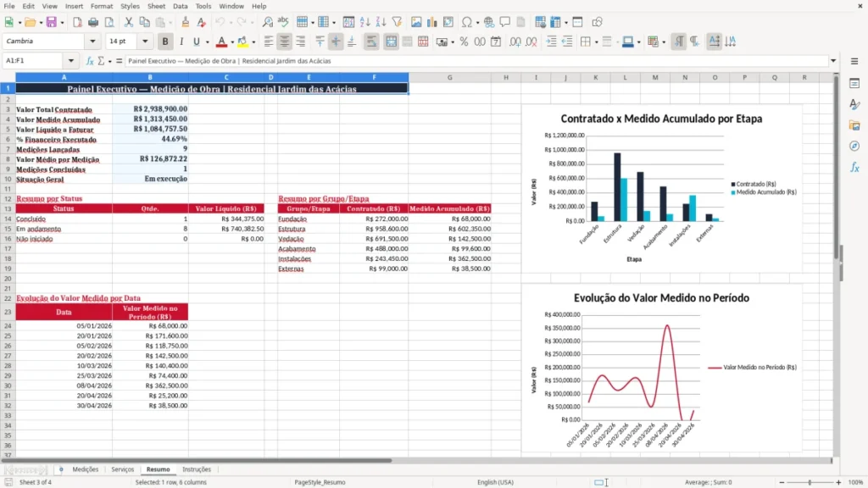Open the Sheet menu

[156, 6]
